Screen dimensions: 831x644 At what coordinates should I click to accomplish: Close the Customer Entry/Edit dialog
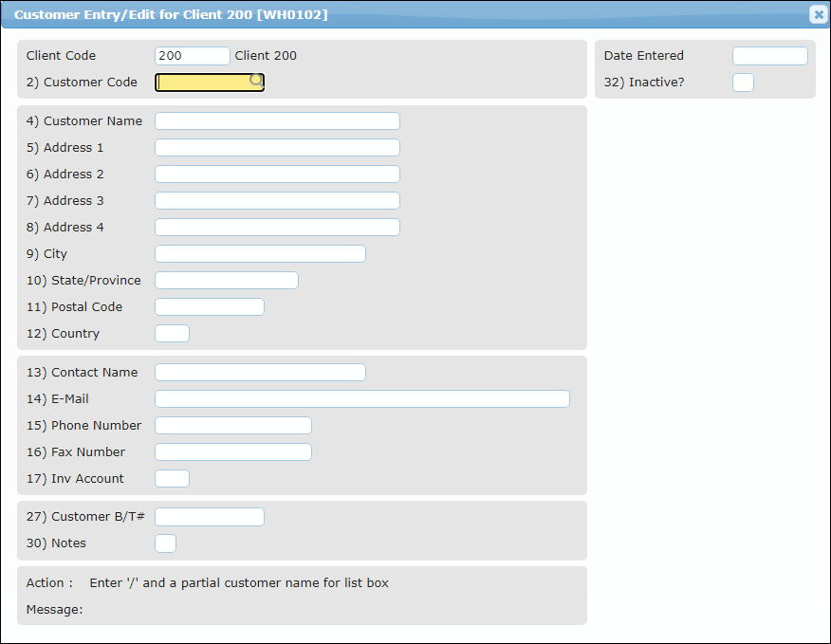coord(818,14)
